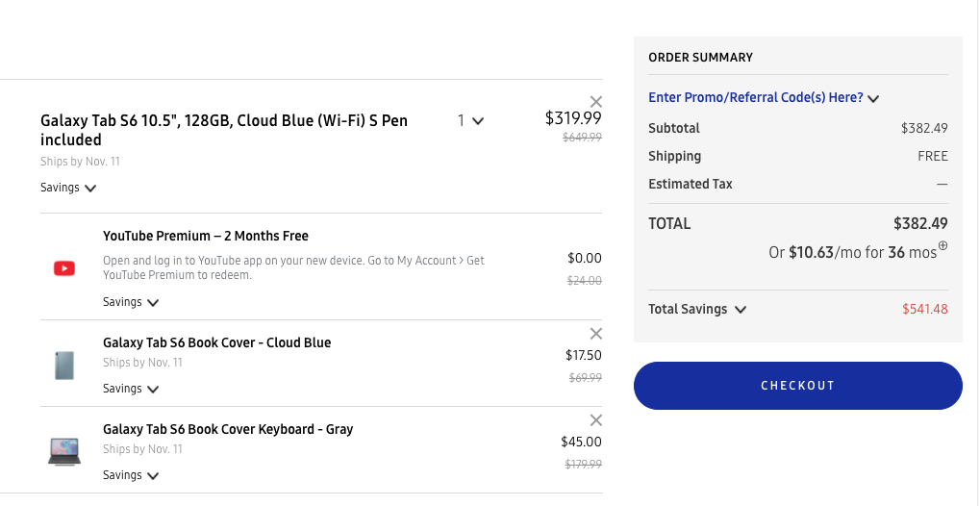This screenshot has width=980, height=506.
Task: Click the monthly financing info plus icon
Action: click(x=943, y=246)
